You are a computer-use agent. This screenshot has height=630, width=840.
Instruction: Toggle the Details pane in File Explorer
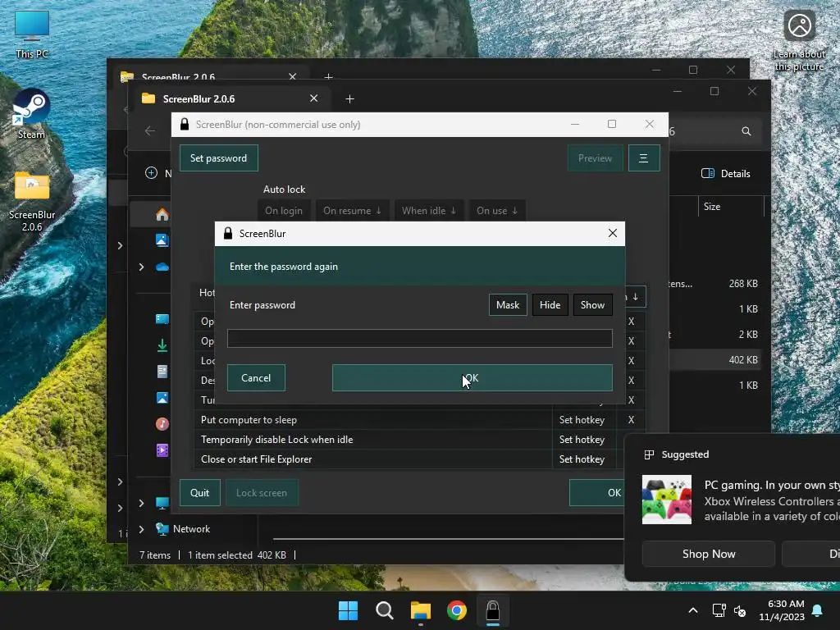pos(726,174)
